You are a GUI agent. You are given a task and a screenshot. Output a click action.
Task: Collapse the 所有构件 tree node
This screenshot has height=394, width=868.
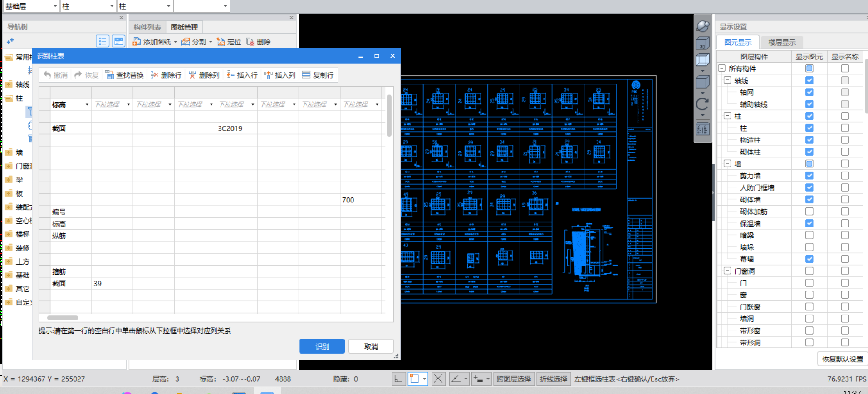722,69
